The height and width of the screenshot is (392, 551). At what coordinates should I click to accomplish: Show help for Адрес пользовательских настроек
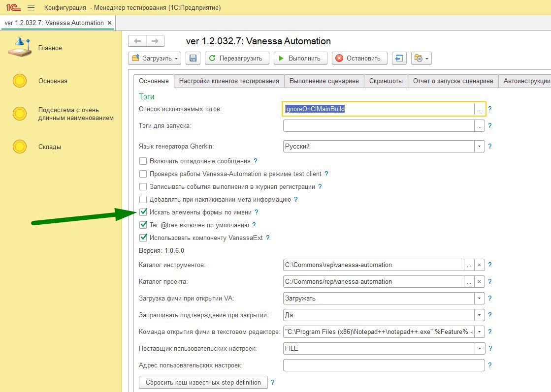490,365
